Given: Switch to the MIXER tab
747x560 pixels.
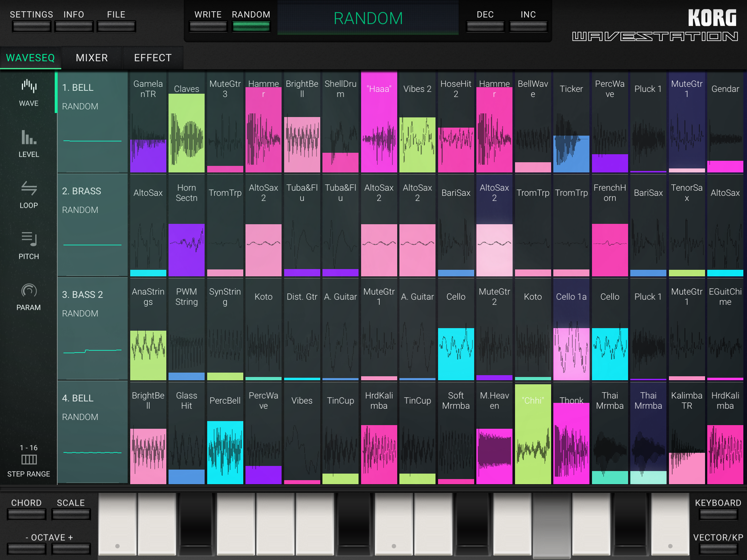Looking at the screenshot, I should point(92,58).
